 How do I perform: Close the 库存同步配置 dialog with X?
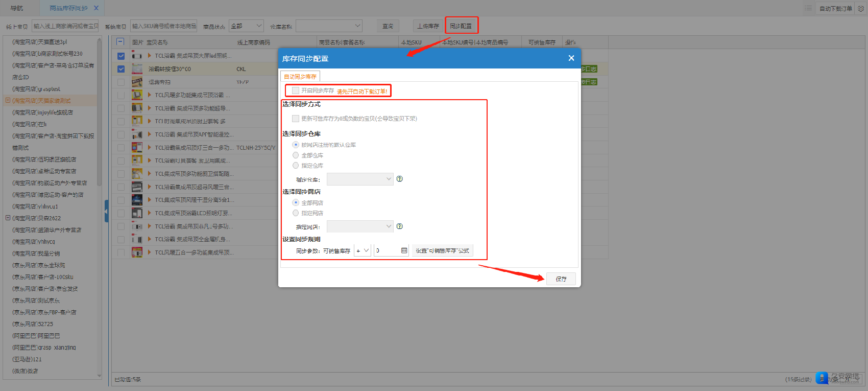tap(571, 58)
